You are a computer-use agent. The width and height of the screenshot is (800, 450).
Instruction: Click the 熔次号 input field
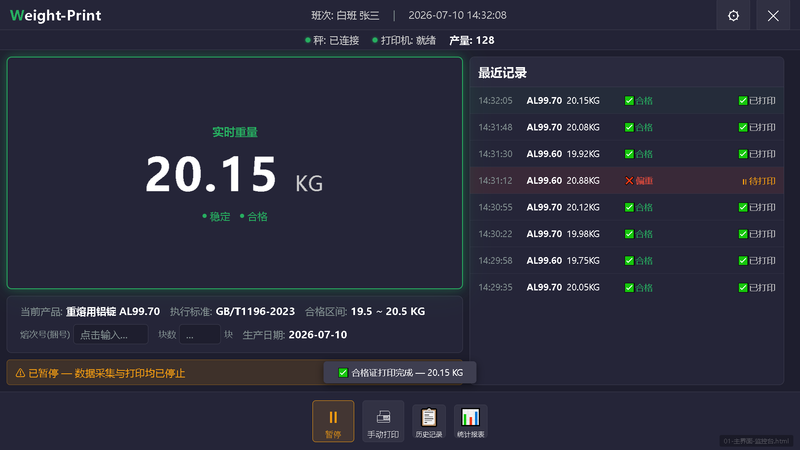pos(111,335)
